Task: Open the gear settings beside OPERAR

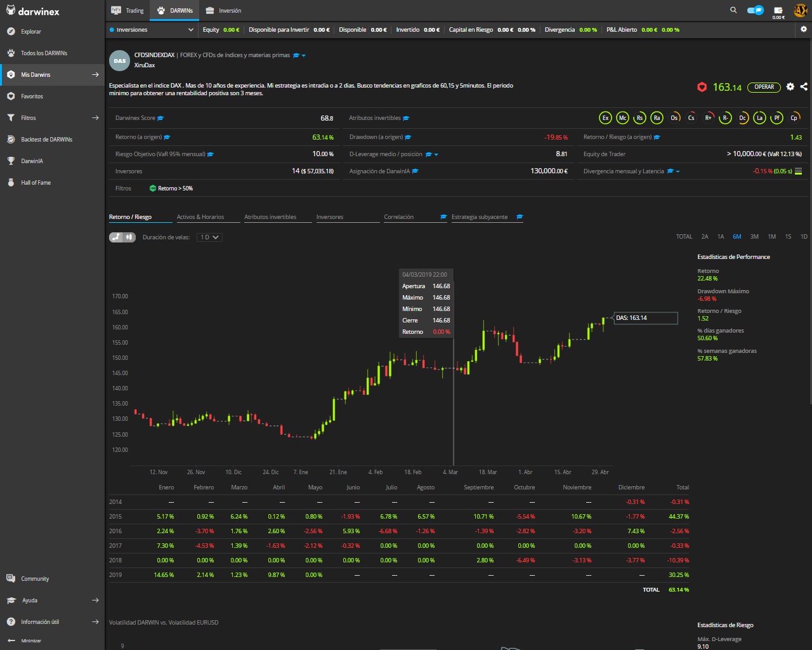Action: coord(790,87)
